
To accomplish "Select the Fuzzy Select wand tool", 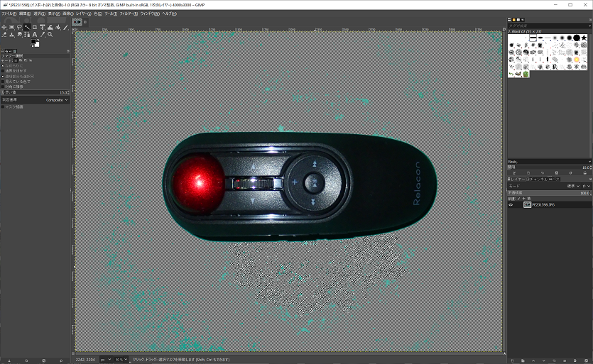I will [27, 27].
